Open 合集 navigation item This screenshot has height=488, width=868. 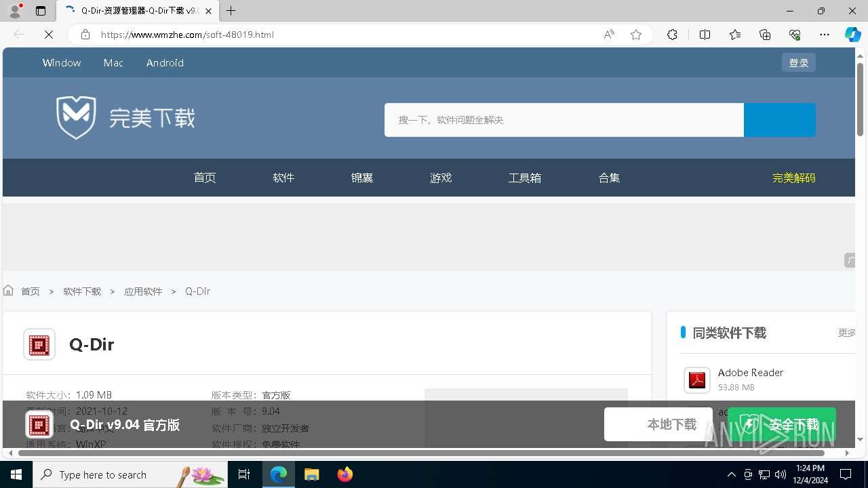tap(609, 178)
